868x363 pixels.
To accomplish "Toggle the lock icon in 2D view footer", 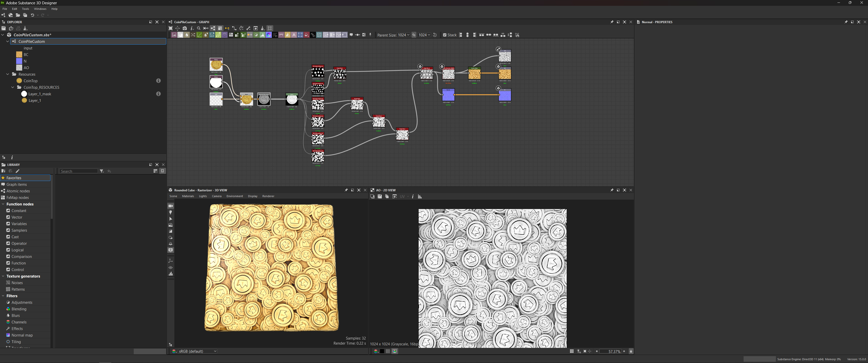I will point(631,351).
